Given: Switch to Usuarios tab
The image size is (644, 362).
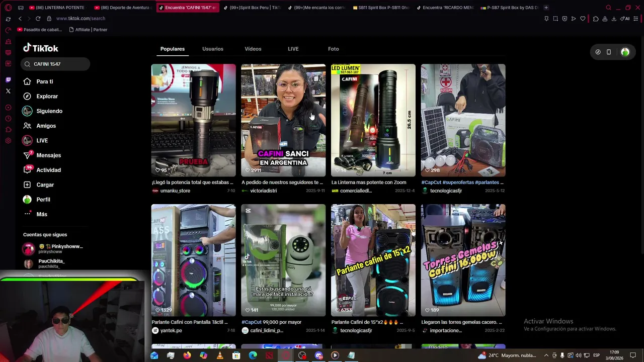Looking at the screenshot, I should [x=213, y=49].
